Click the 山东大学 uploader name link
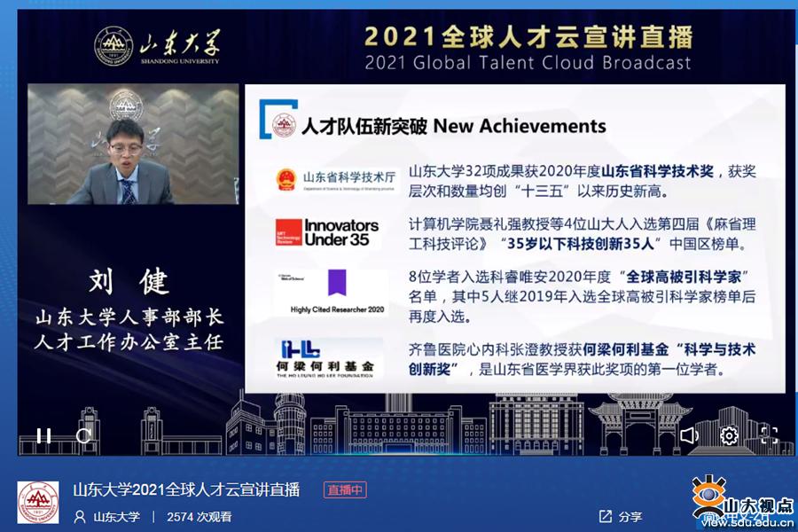The image size is (798, 532). click(116, 516)
